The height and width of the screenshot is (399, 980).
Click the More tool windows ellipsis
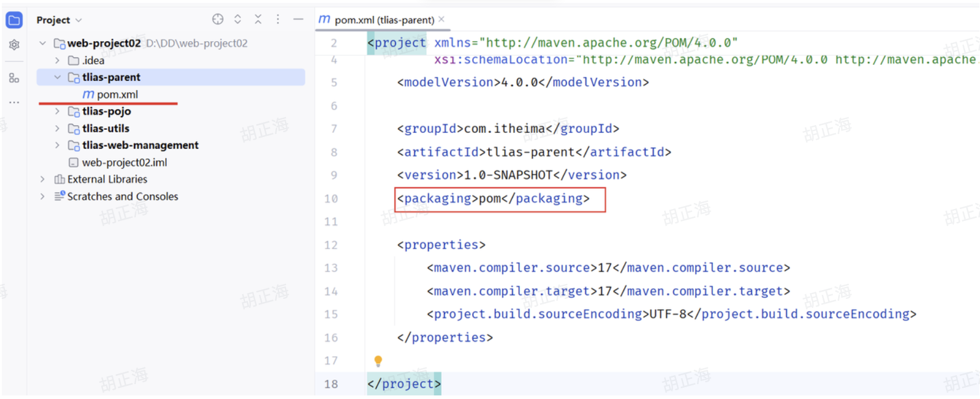tap(14, 102)
